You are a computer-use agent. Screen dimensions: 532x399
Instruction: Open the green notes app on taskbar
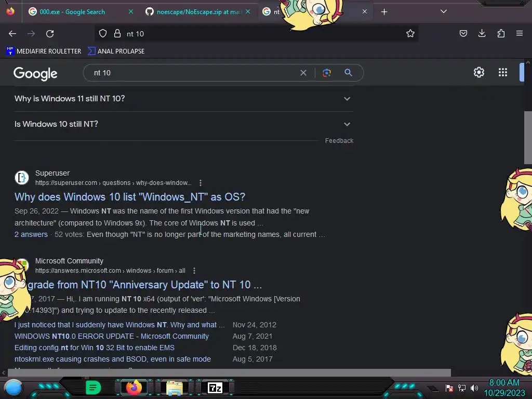pos(94,388)
